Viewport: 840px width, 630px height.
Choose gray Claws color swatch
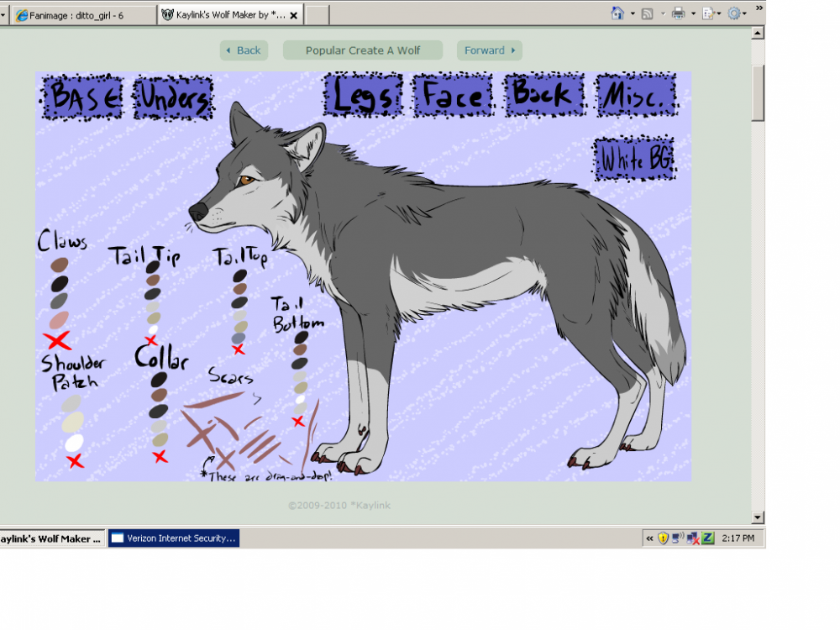pyautogui.click(x=59, y=301)
